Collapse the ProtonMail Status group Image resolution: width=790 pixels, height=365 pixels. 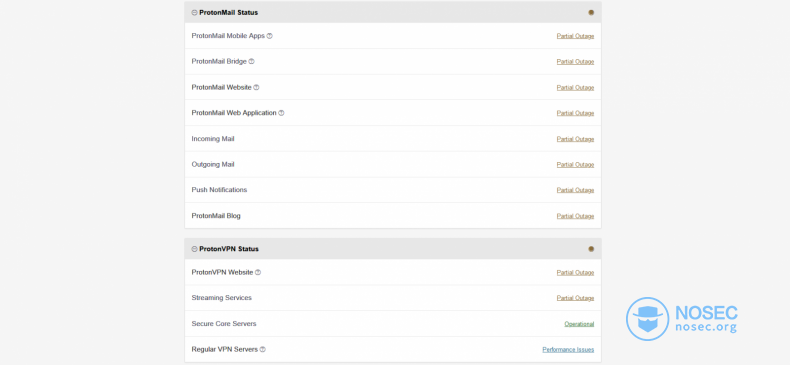click(194, 13)
